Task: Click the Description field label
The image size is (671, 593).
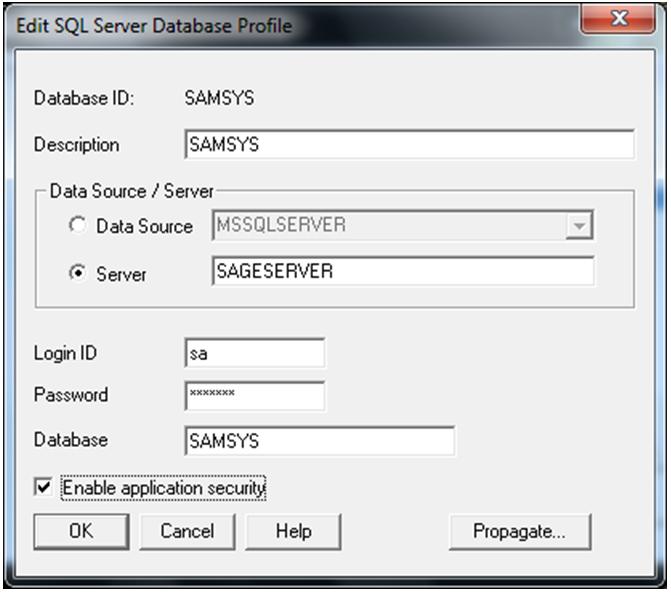Action: 77,145
